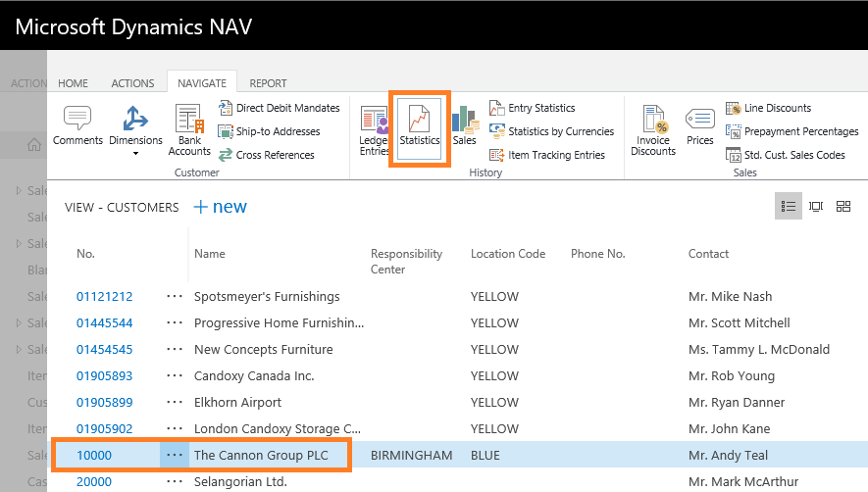Open row menu for London Candoxy Storage
This screenshot has height=492, width=868.
tap(175, 429)
